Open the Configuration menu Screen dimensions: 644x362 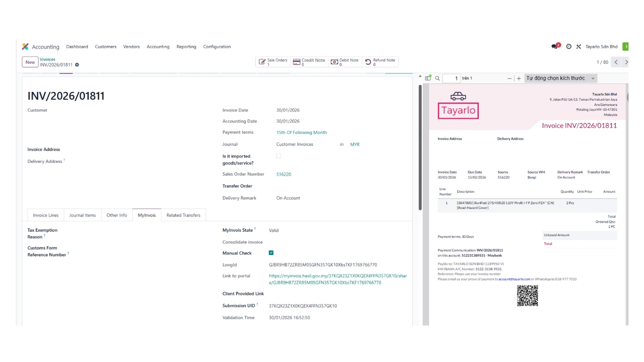click(217, 47)
